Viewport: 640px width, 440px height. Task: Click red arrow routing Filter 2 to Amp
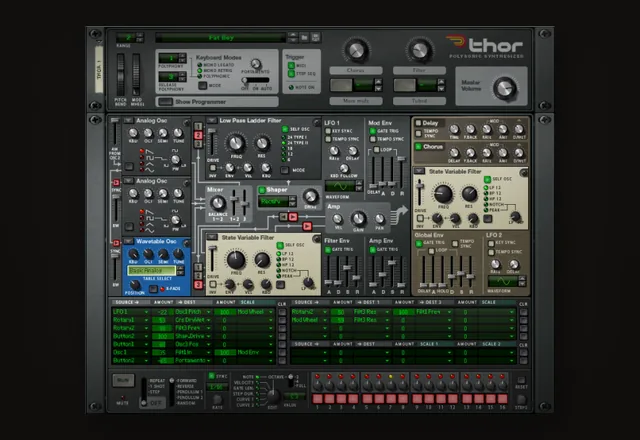pyautogui.click(x=307, y=226)
